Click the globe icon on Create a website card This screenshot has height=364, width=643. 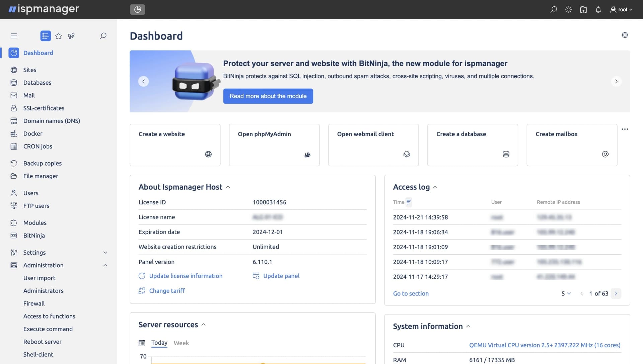208,154
